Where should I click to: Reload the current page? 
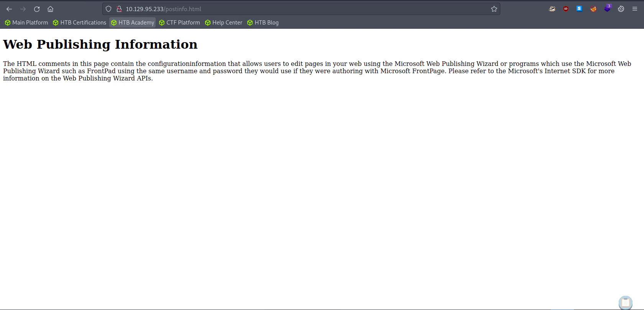[37, 9]
